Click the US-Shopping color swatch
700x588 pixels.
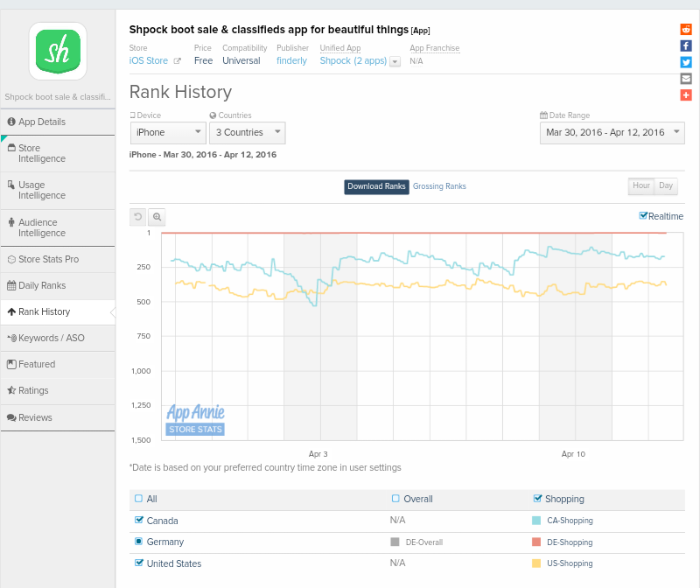click(536, 563)
